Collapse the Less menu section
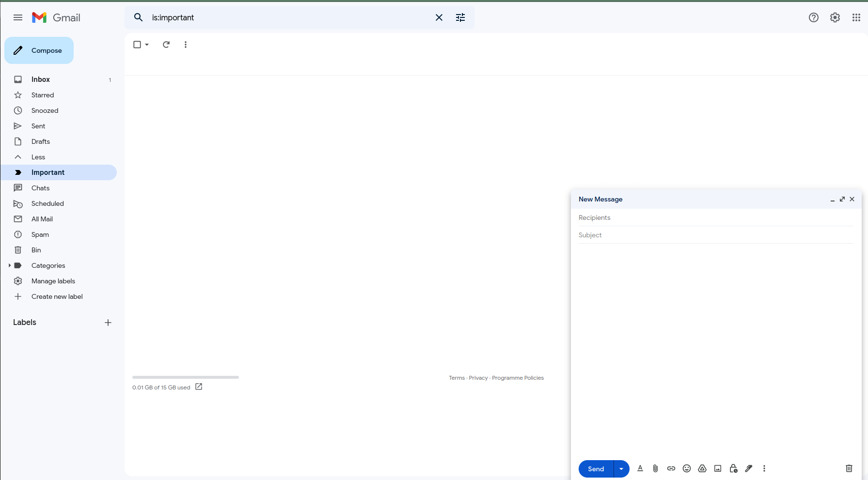868x480 pixels. [x=37, y=156]
